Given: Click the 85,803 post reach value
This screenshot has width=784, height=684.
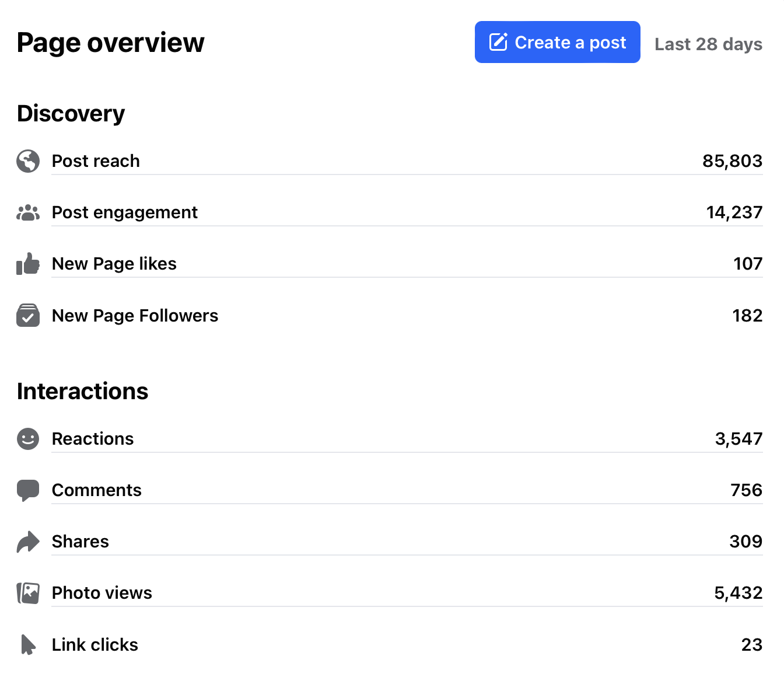Looking at the screenshot, I should tap(731, 161).
